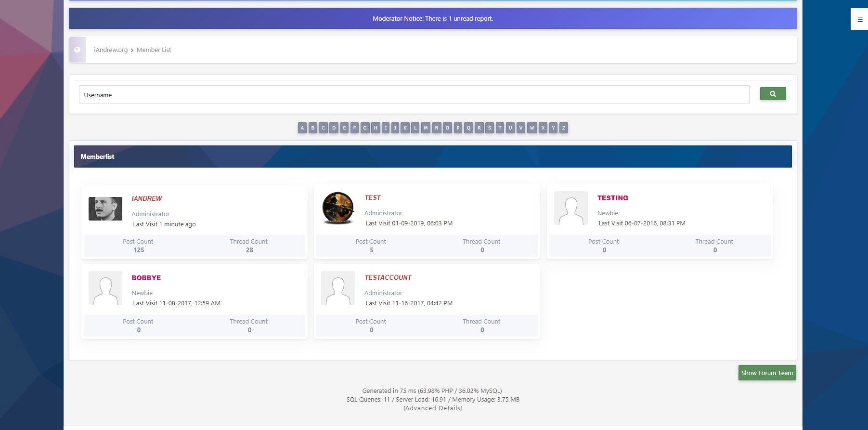The height and width of the screenshot is (430, 868).
Task: Filter members by letter H
Action: point(376,128)
